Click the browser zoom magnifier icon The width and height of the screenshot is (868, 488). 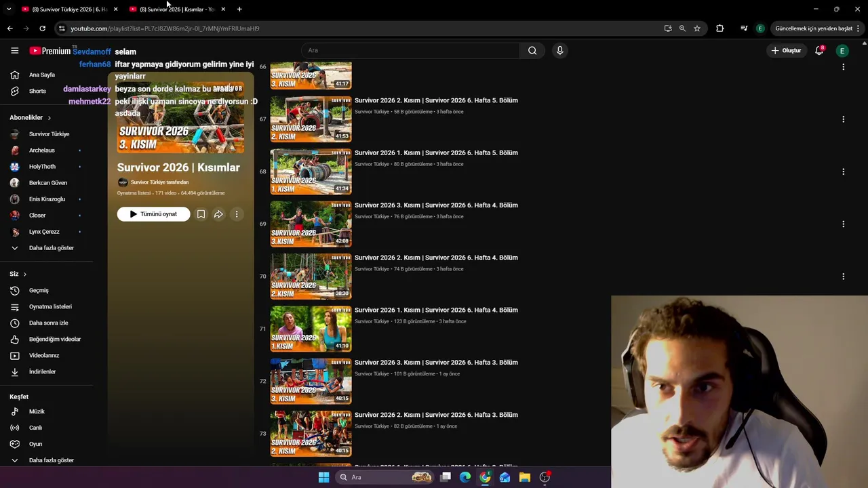[x=682, y=28]
